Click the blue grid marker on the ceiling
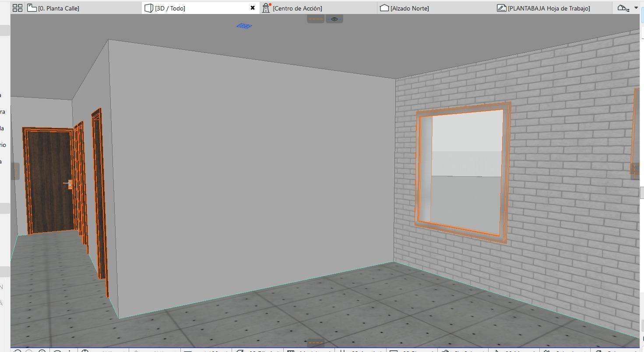This screenshot has width=644, height=352. point(244,26)
